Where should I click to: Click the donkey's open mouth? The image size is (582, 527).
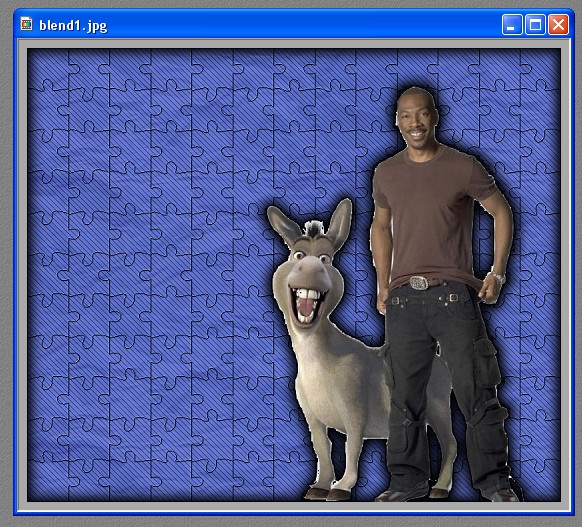[x=307, y=304]
